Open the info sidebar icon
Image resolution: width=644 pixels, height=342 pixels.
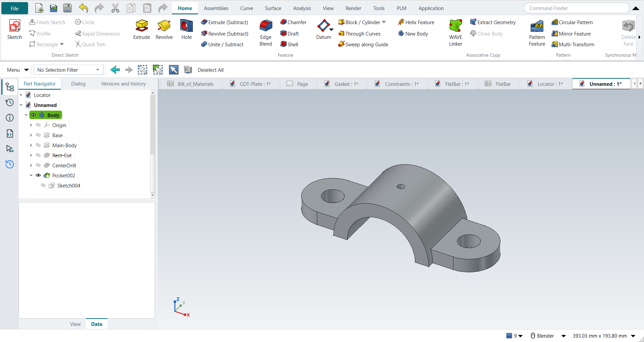point(10,118)
